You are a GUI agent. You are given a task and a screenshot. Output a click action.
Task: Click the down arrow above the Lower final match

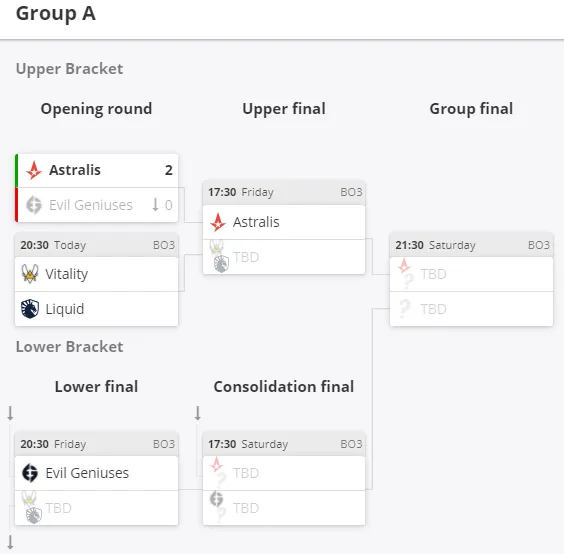click(10, 413)
